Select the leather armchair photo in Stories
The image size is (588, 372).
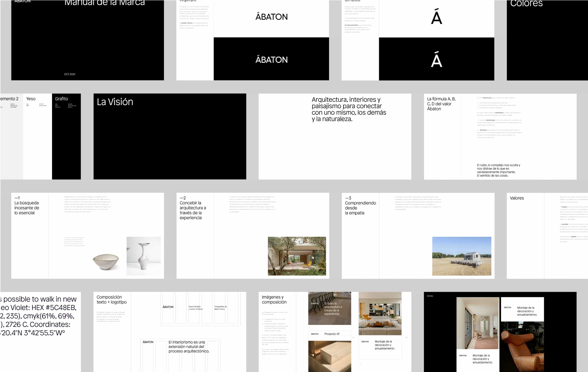click(x=522, y=347)
